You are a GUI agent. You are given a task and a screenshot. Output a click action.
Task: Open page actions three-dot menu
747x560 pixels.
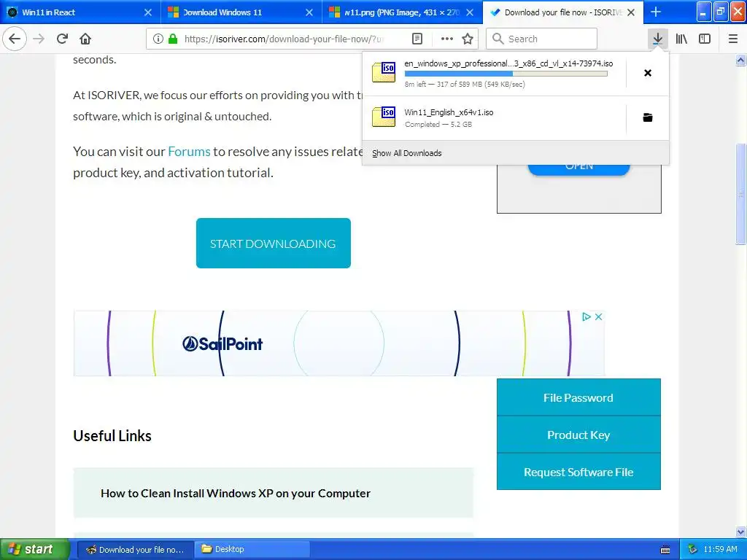pyautogui.click(x=447, y=39)
